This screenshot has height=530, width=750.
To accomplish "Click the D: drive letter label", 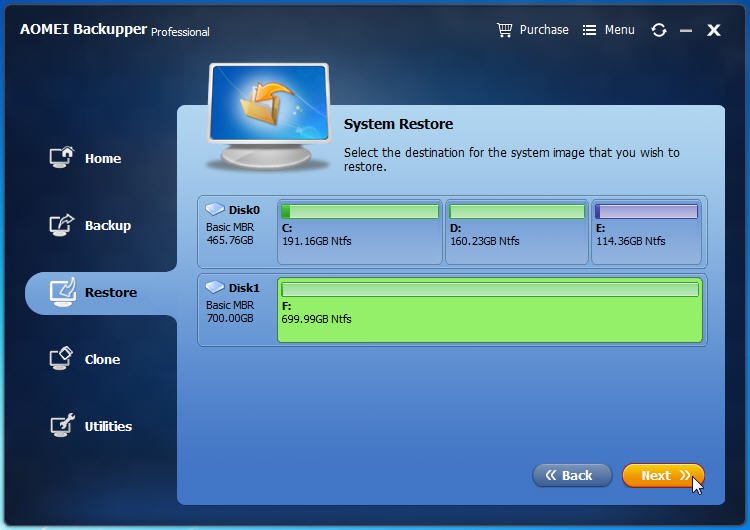I will click(455, 228).
